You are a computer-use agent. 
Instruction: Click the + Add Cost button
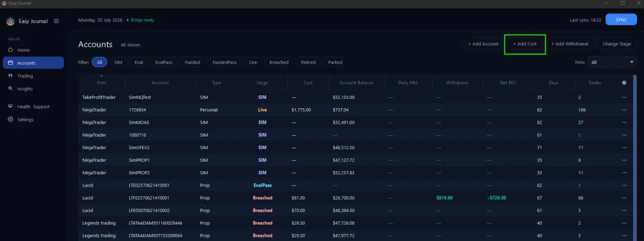coord(525,44)
